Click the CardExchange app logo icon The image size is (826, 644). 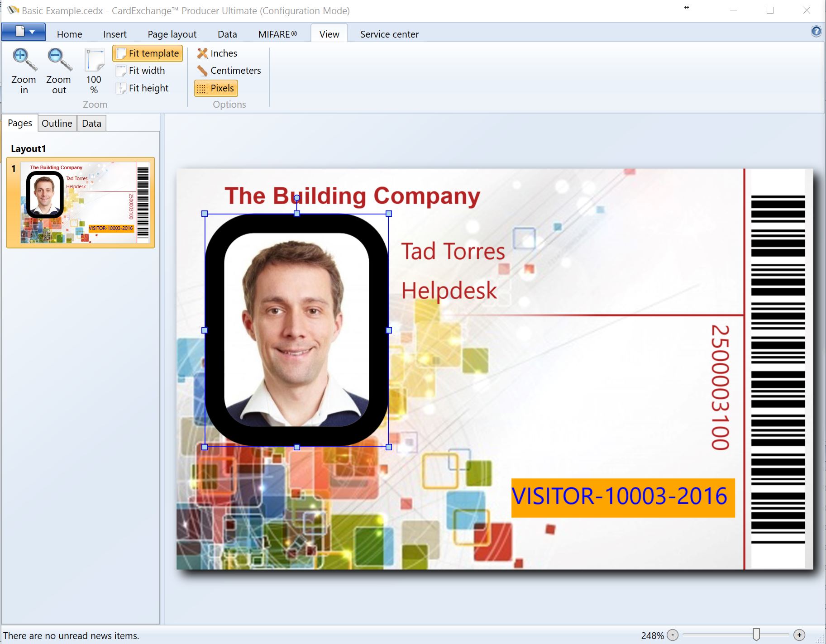pos(13,10)
